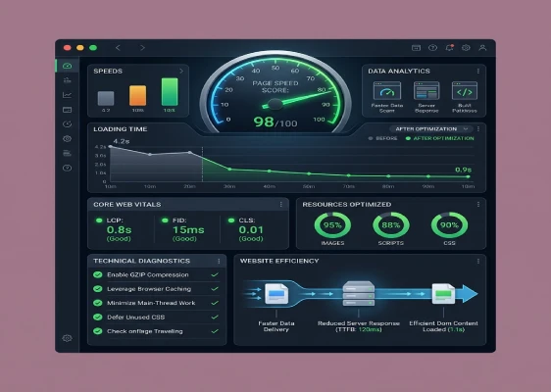Open the speedometer dashboard sidebar icon
This screenshot has height=392, width=551.
click(67, 66)
